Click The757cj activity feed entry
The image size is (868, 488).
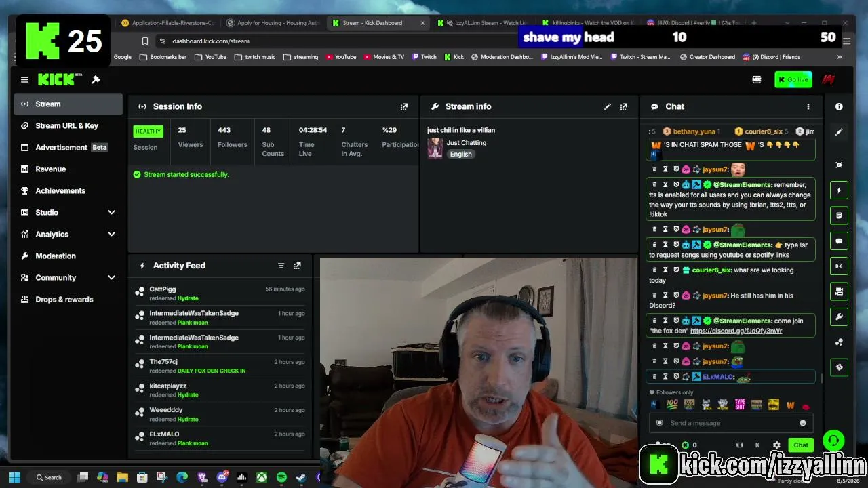point(220,366)
